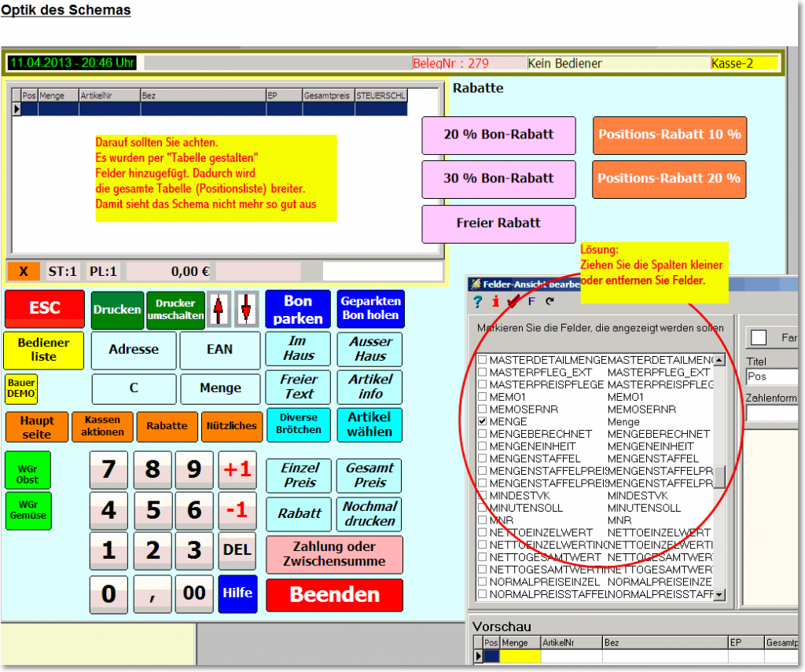805x672 pixels.
Task: Enable the MEMO1 field checkbox
Action: 483,398
